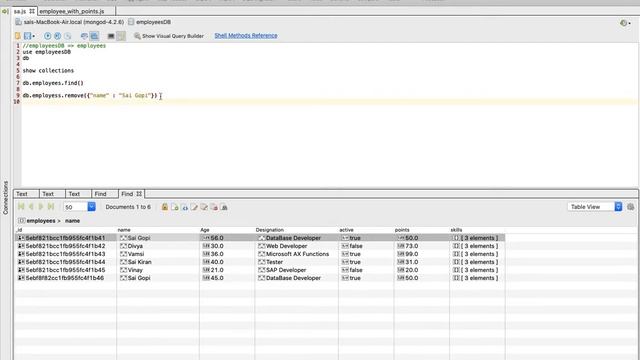
Task: Select the Vamsi name cell
Action: click(158, 254)
